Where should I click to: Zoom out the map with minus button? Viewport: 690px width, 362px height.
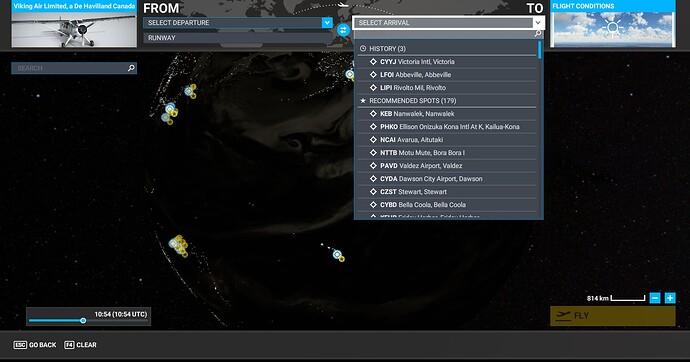(x=655, y=298)
